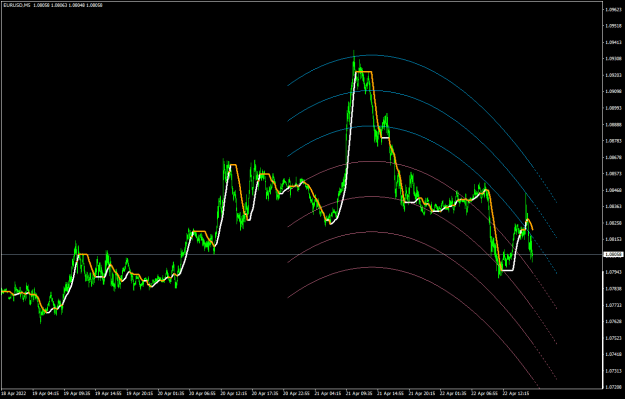Click the 22 Apr 01:35 time label
This screenshot has height=399, width=625.
tap(454, 393)
